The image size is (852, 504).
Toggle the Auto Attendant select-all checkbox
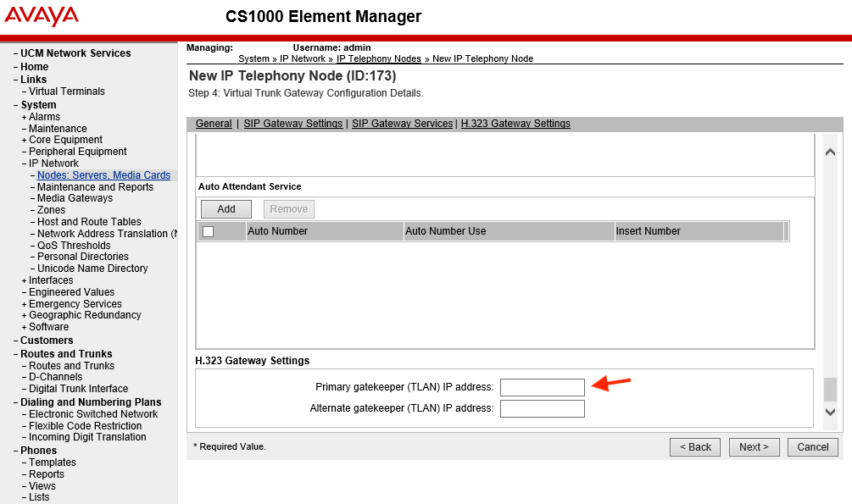(208, 231)
